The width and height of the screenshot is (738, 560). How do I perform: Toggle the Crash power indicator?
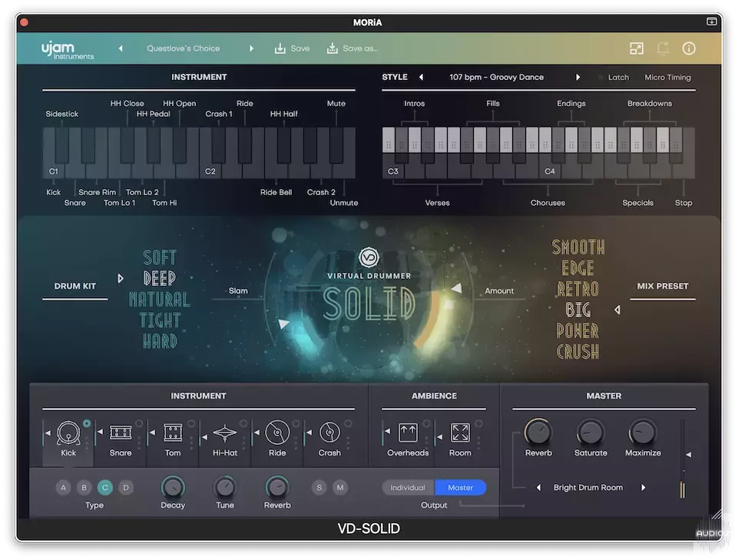348,423
